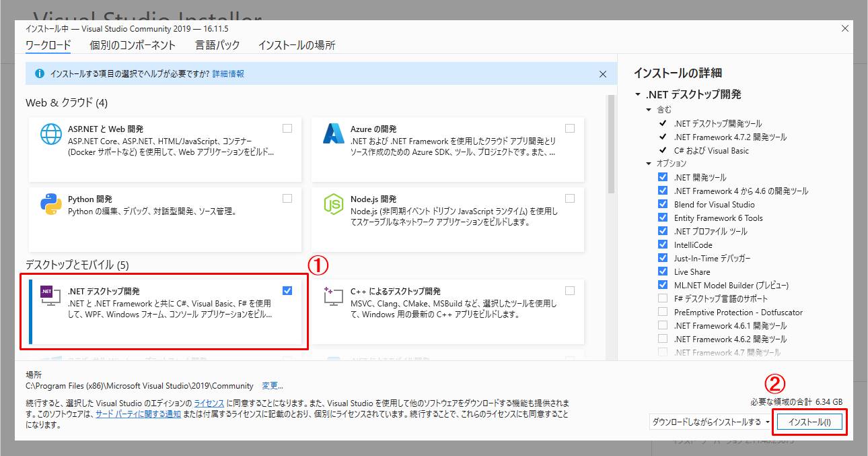Check the Node.js 開発 workload checkbox
This screenshot has height=456, width=868.
(570, 198)
